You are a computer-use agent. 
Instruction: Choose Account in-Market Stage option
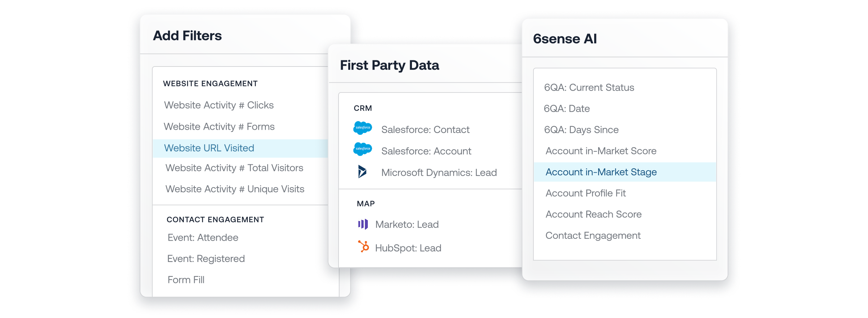(x=625, y=172)
